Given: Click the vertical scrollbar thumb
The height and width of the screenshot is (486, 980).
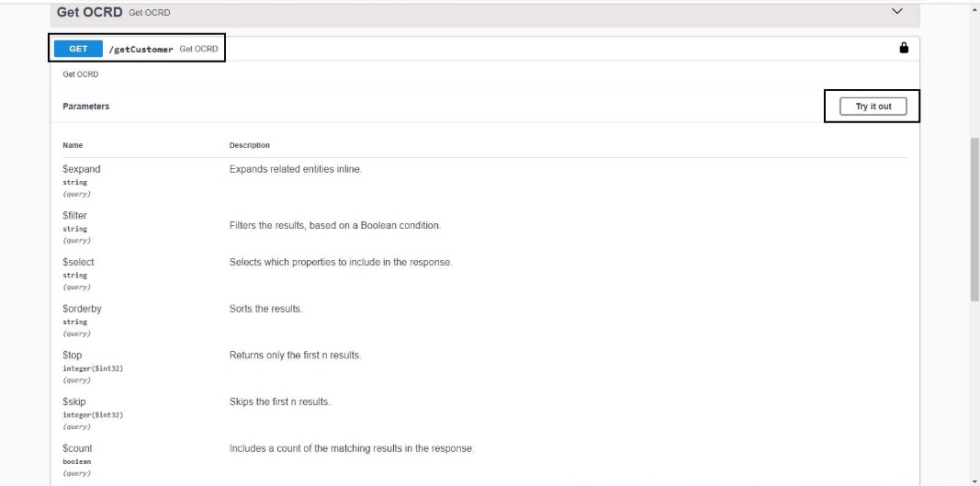Looking at the screenshot, I should (974, 219).
